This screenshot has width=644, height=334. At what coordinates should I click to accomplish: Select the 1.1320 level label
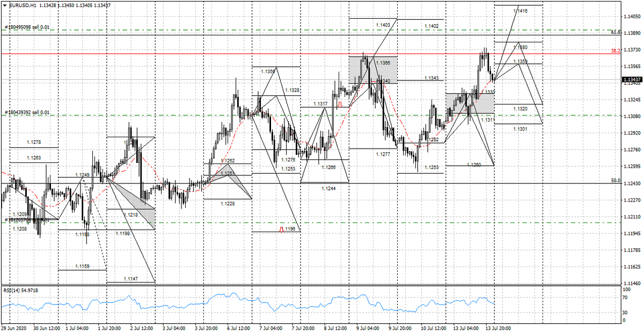(x=520, y=109)
